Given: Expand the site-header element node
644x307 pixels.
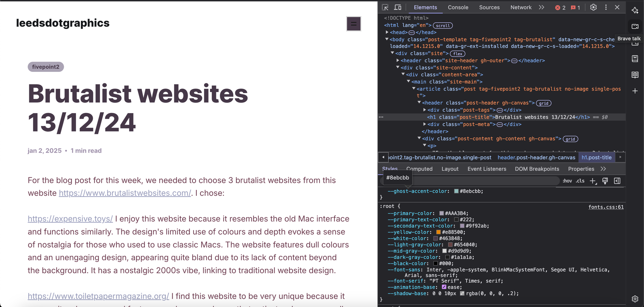Looking at the screenshot, I should (398, 61).
